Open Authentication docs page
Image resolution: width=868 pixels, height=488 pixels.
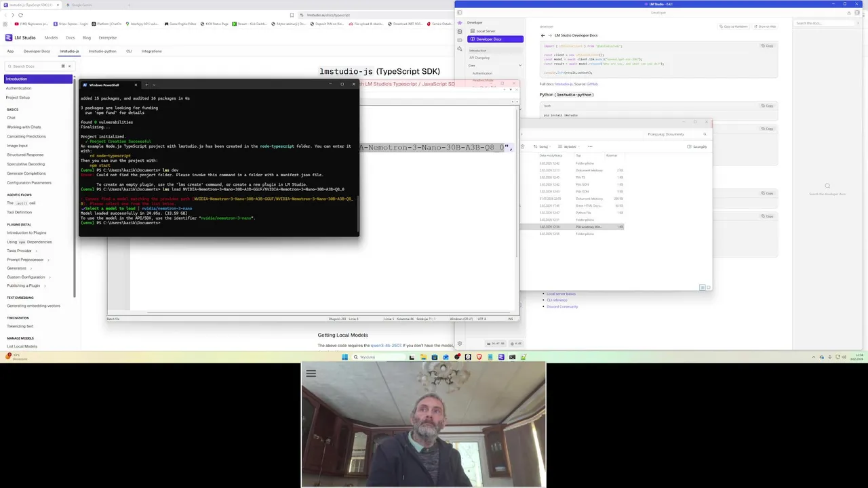point(19,88)
